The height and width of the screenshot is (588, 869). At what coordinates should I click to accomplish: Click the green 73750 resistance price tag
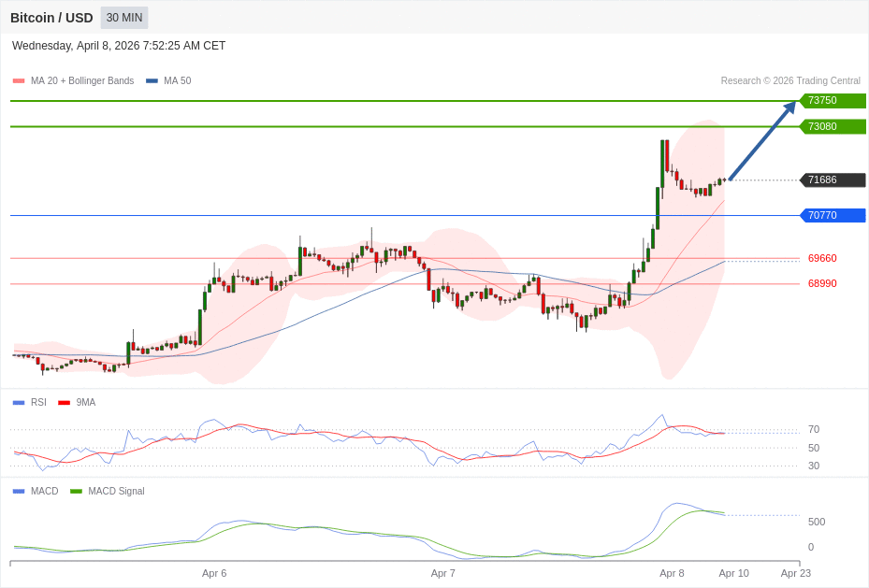832,101
